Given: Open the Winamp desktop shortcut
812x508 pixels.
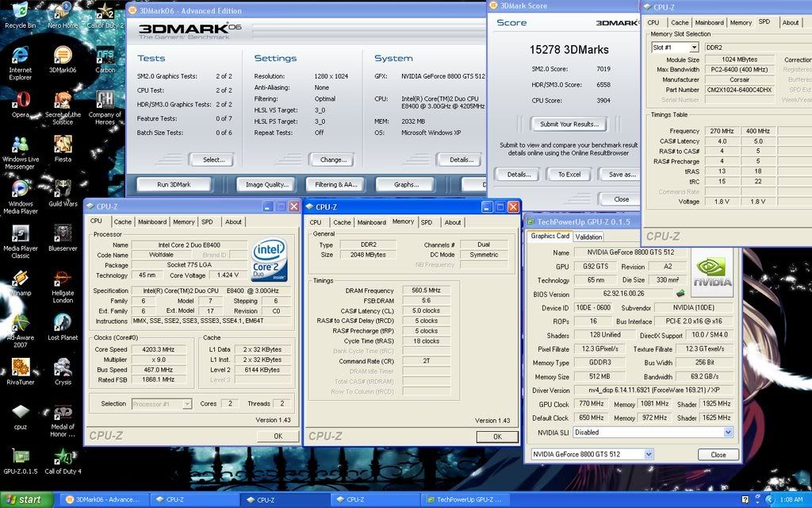Looking at the screenshot, I should click(20, 278).
